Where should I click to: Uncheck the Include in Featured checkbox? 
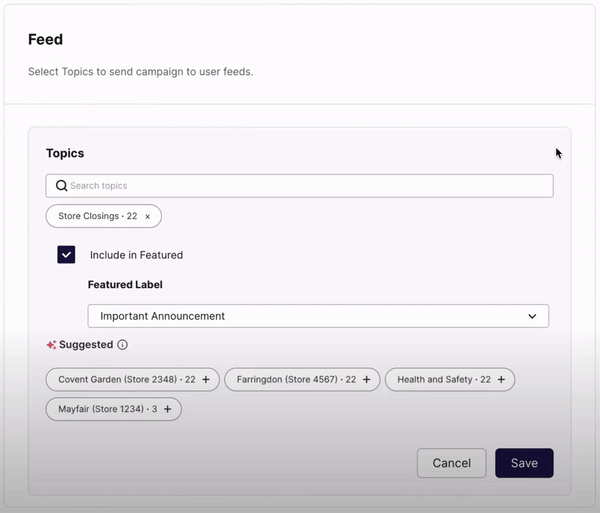coord(66,255)
